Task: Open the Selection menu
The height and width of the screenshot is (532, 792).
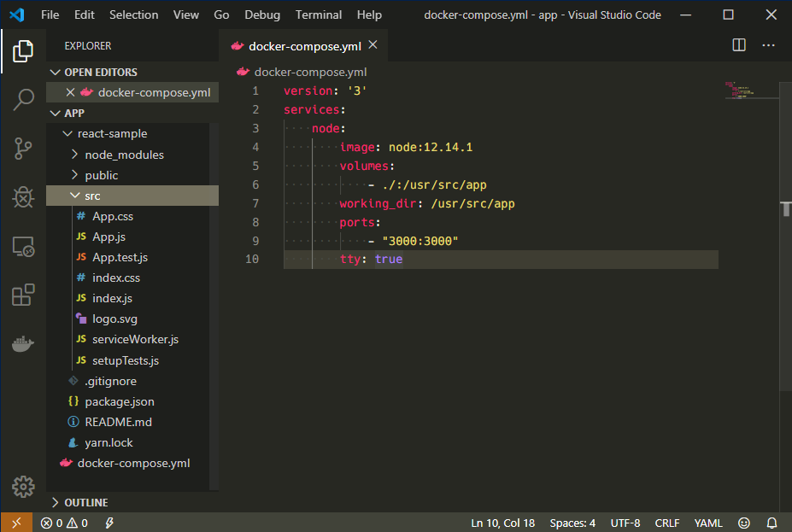Action: (133, 15)
